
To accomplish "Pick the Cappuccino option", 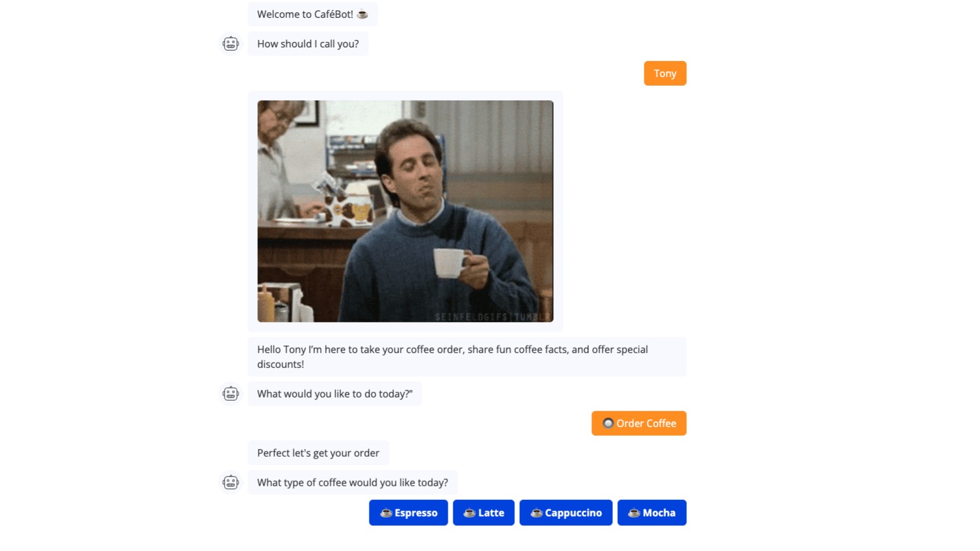I will click(566, 513).
